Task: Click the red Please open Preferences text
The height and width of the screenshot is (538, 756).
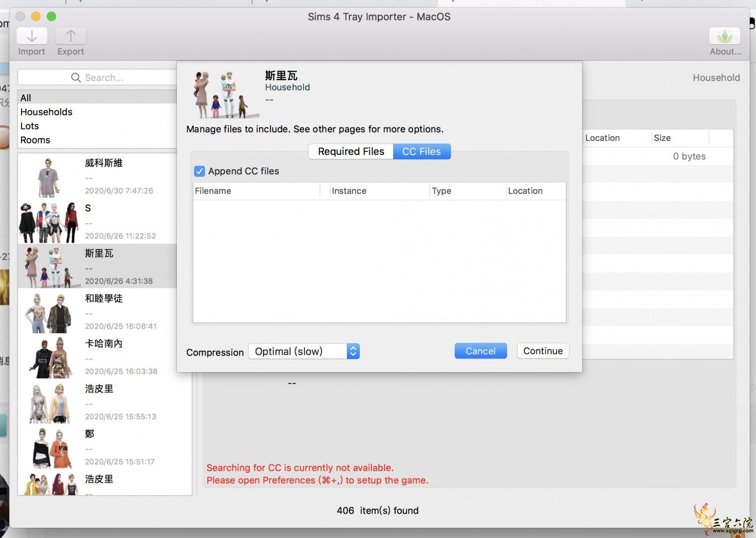Action: [x=317, y=480]
